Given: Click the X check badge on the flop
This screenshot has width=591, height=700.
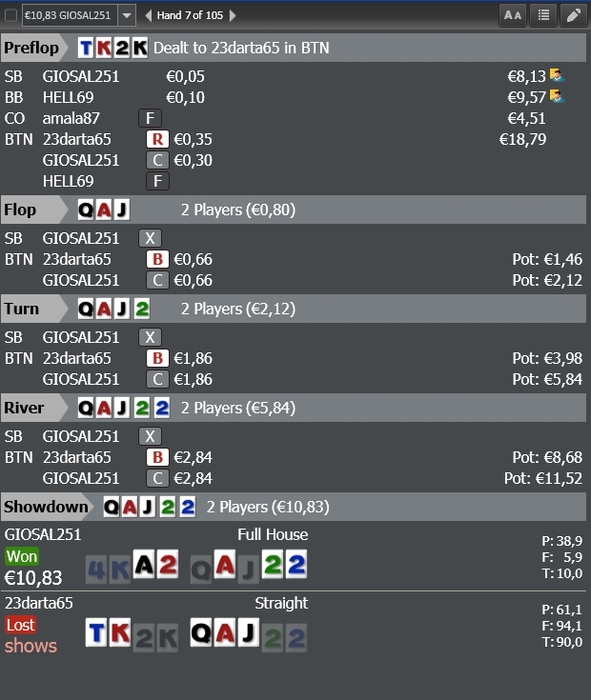Looking at the screenshot, I should coord(150,238).
